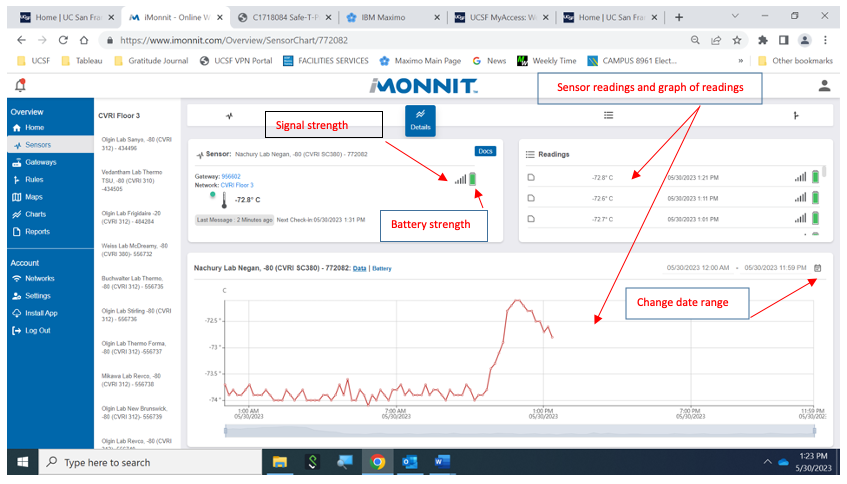Screen dimensions: 847x484
Task: Select Olgin Lab Stirling -80 sensor
Action: [x=136, y=315]
